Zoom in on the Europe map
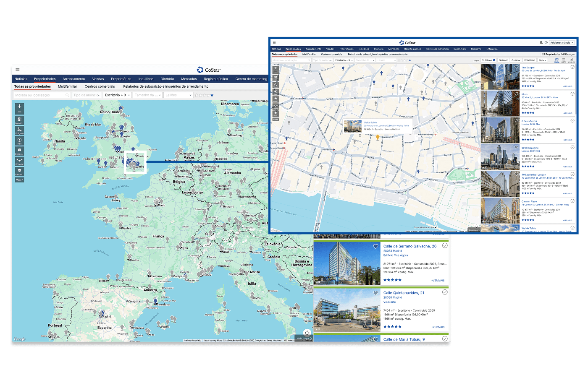The height and width of the screenshot is (375, 588). point(19,106)
